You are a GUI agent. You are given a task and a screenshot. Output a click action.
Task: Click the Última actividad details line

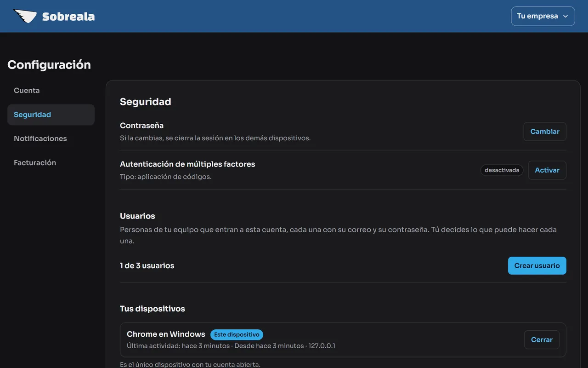pyautogui.click(x=231, y=346)
